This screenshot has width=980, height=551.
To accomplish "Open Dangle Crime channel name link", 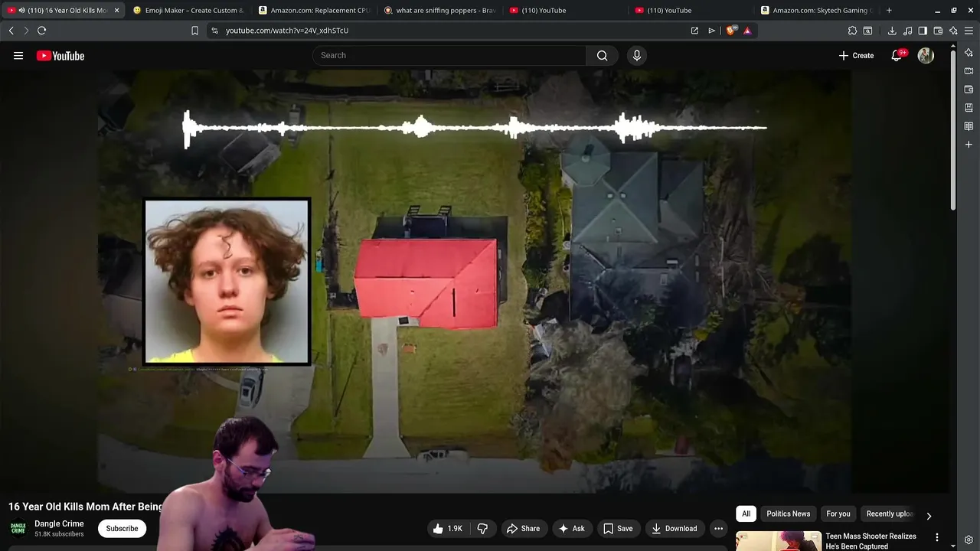I will (x=59, y=523).
